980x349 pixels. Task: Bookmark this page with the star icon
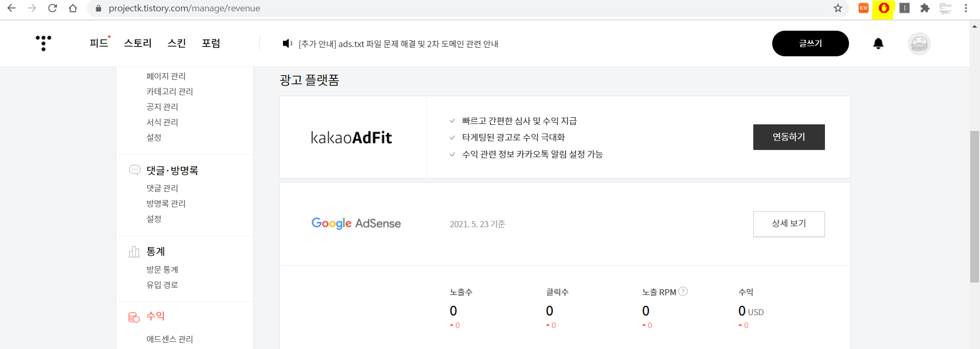[x=838, y=8]
